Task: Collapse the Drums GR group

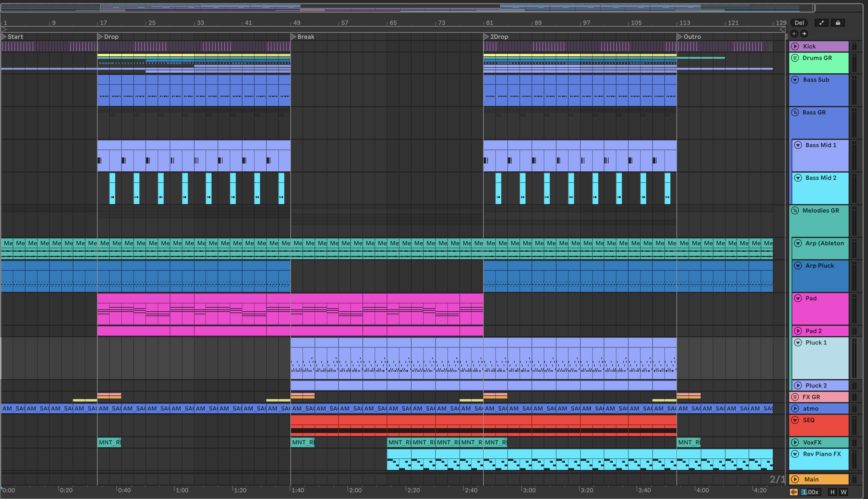Action: click(x=795, y=58)
